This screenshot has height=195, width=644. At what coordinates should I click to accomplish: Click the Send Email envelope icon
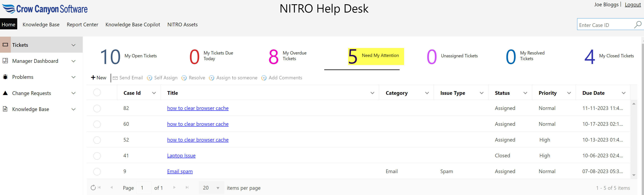115,78
